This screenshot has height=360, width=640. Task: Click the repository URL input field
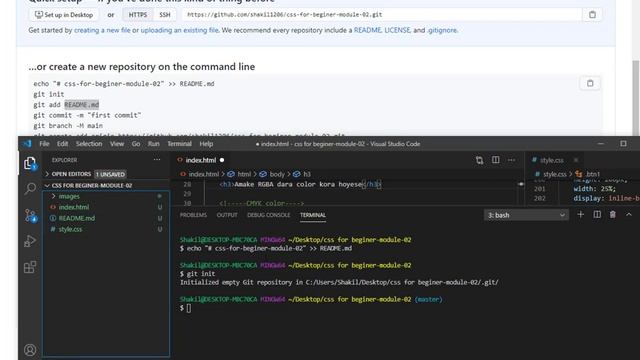coord(382,15)
